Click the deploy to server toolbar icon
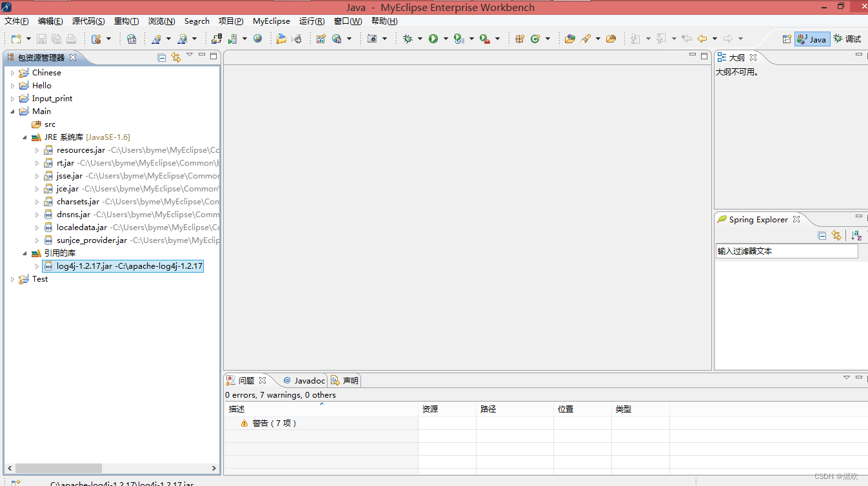The height and width of the screenshot is (486, 868). [x=217, y=39]
